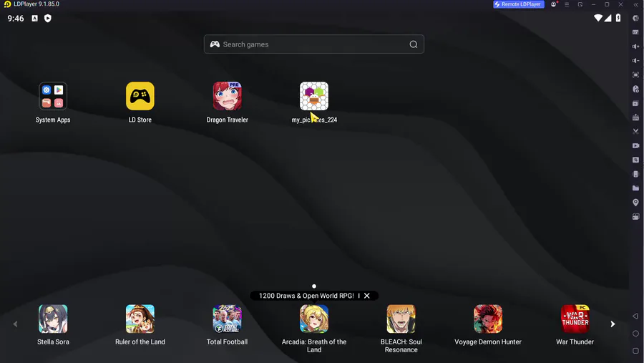This screenshot has width=644, height=363.
Task: Select the Total Football game icon
Action: point(227,319)
